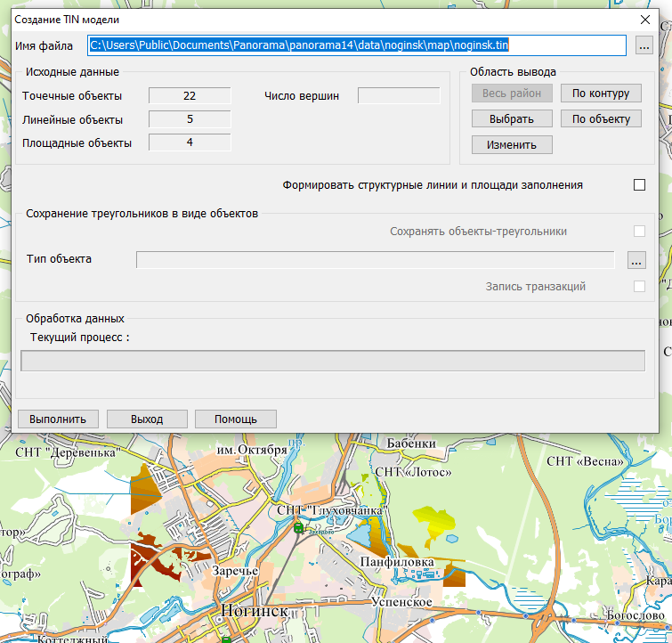Open file browser next to file name
Image resolution: width=672 pixels, height=643 pixels.
coord(644,46)
